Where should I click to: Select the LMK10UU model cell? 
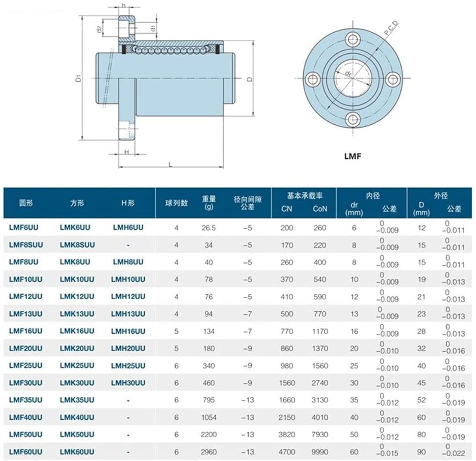coord(77,279)
